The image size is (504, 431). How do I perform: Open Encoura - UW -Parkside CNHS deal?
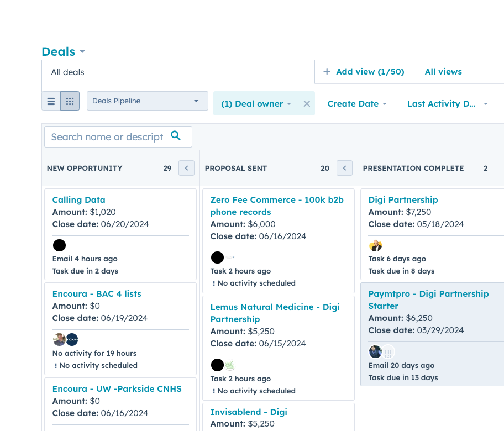(x=117, y=389)
